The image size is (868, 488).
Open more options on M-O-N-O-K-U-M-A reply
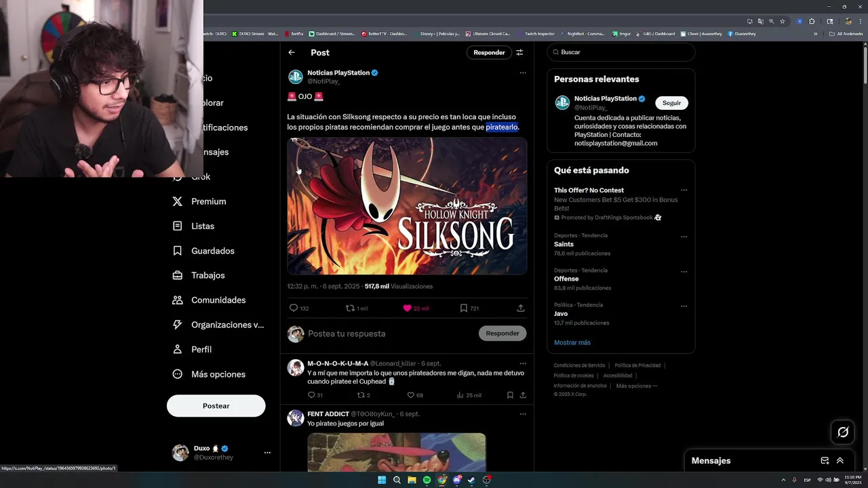(x=522, y=363)
